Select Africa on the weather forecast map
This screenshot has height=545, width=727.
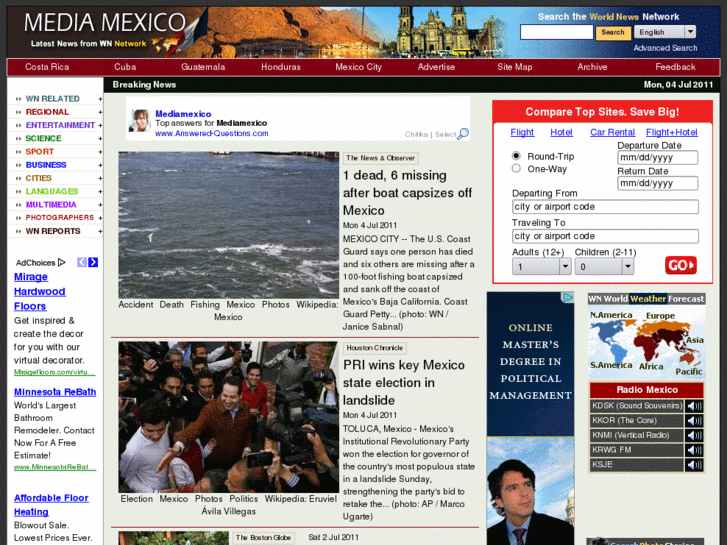[x=651, y=366]
